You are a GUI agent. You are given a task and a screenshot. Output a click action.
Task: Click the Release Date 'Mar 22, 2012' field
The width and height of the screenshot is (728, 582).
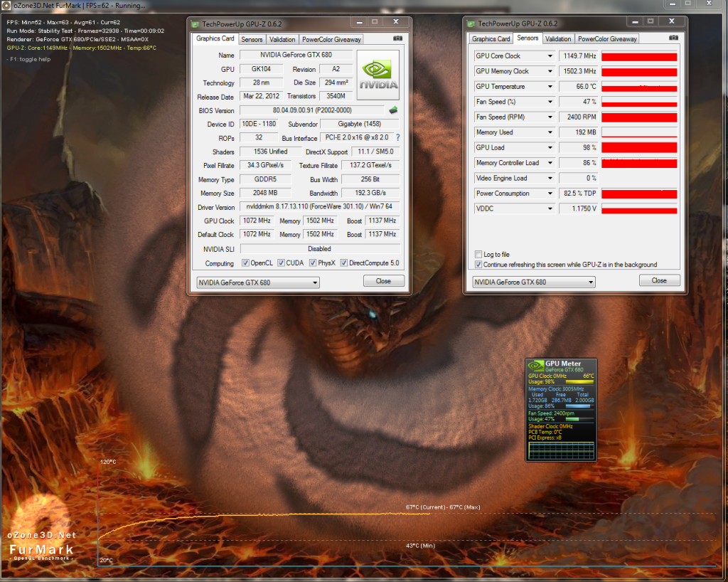point(262,96)
